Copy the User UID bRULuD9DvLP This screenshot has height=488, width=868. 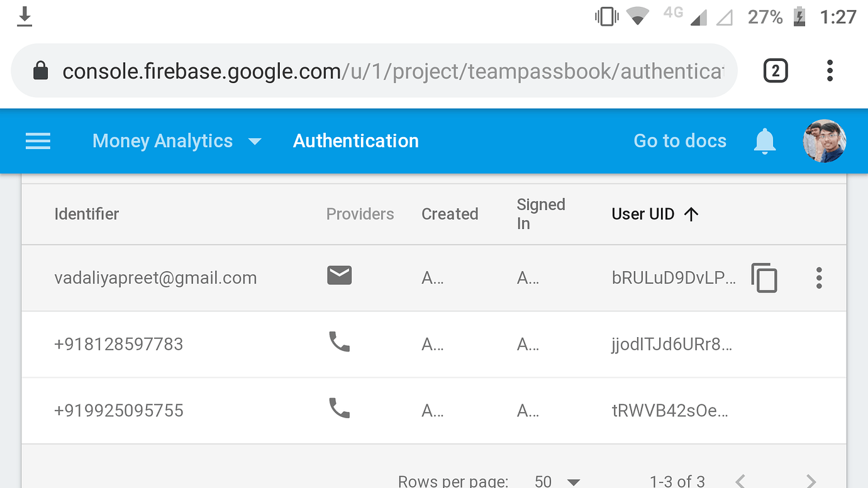click(765, 277)
